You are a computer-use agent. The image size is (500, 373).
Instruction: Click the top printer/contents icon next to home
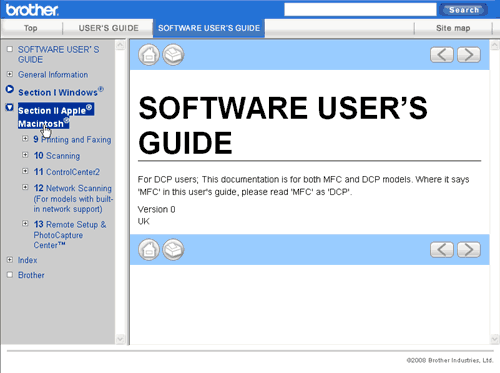tap(173, 55)
